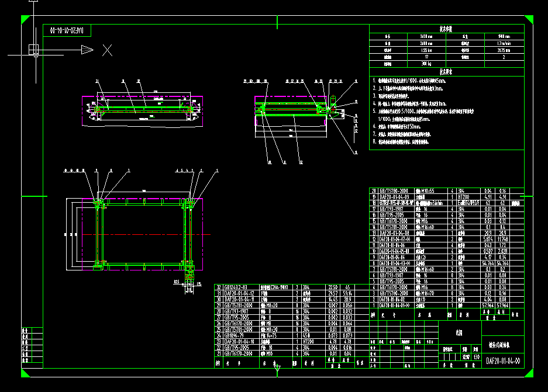The height and width of the screenshot is (392, 548).
Task: Click part code GB/T95-2005 in row 27
Action: click(236, 318)
